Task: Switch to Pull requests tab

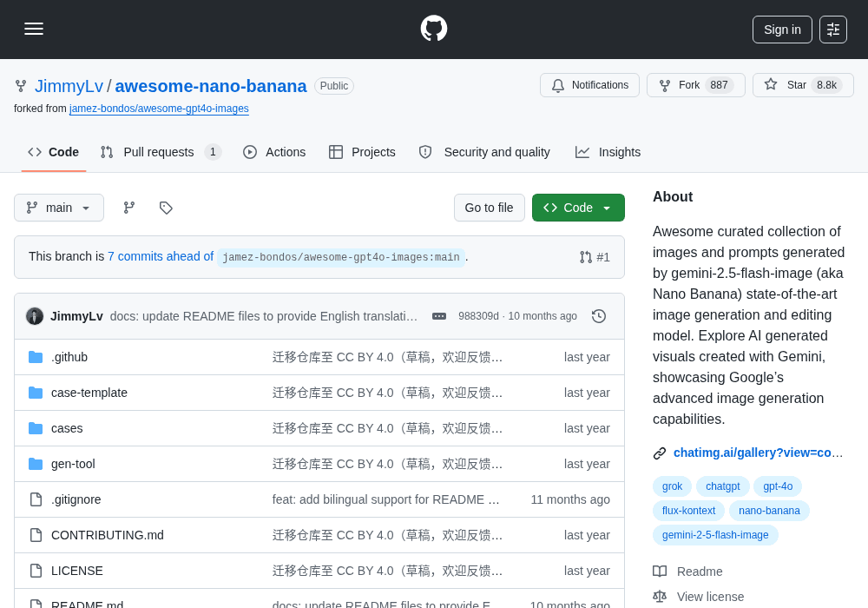Action: click(x=161, y=152)
